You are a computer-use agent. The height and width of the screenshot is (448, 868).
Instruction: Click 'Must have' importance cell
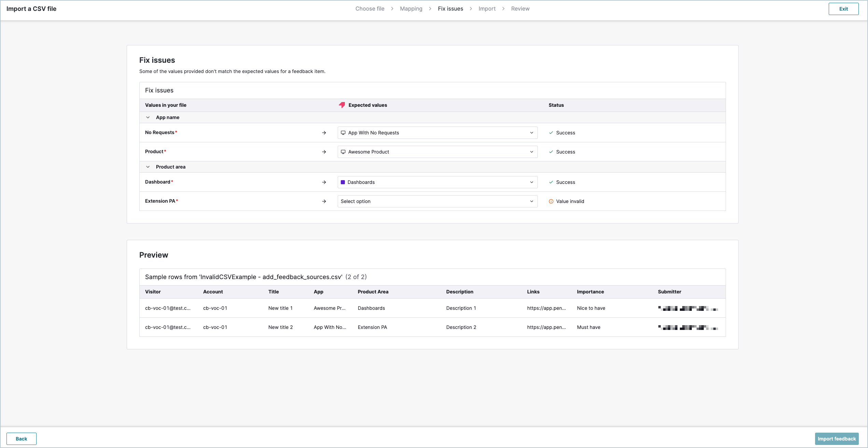click(589, 327)
